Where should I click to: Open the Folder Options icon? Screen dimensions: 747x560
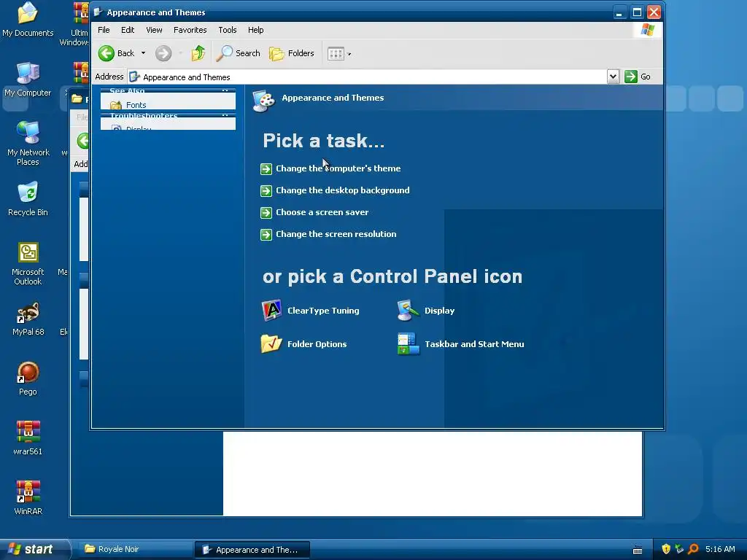point(271,344)
